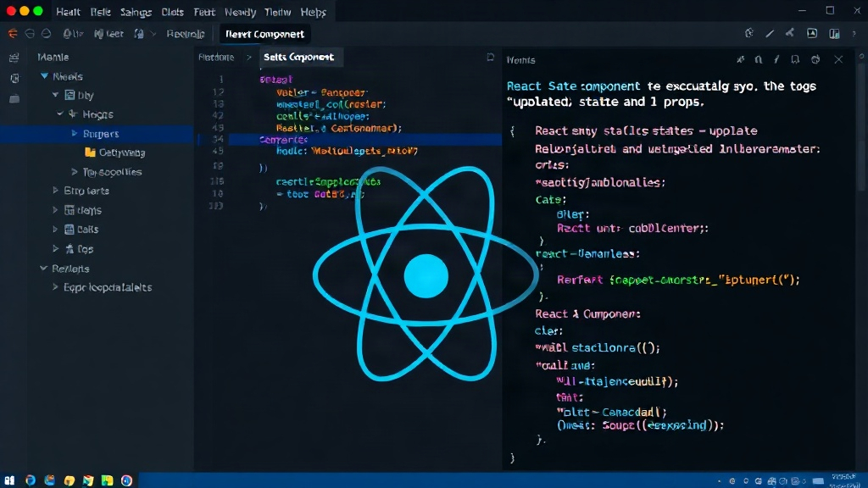Click the pencil edit icon in top-right toolbar
Image resolution: width=868 pixels, height=488 pixels.
[770, 33]
